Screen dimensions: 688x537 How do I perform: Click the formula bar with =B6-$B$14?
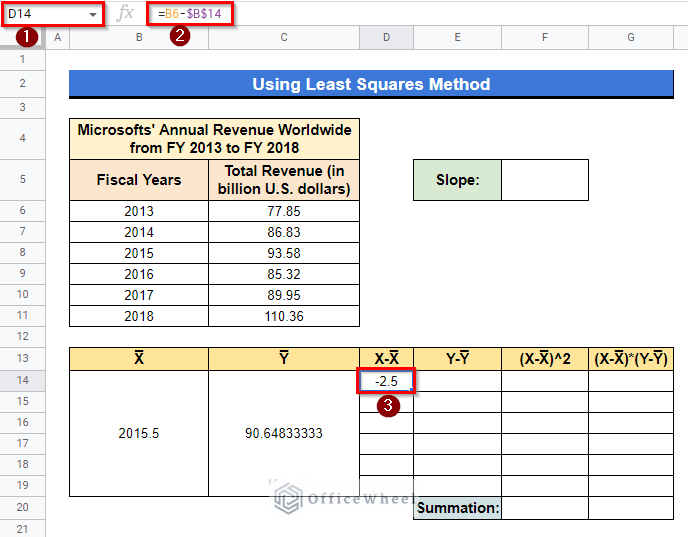tap(190, 14)
